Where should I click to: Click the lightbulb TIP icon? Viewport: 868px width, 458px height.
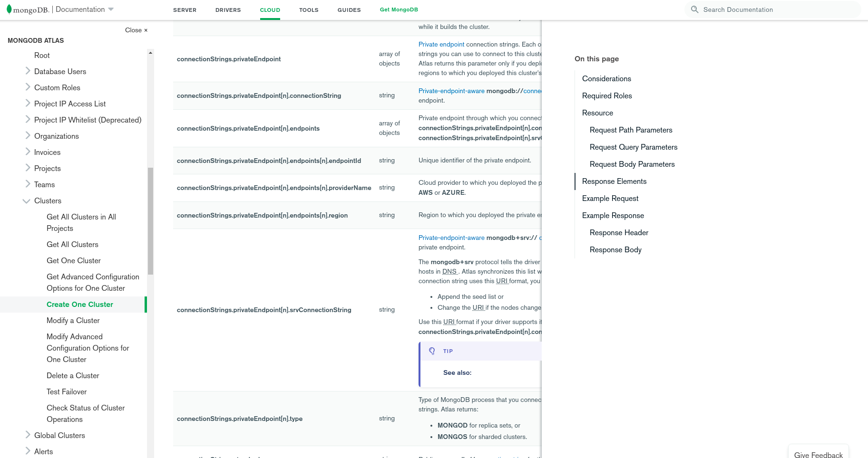432,351
